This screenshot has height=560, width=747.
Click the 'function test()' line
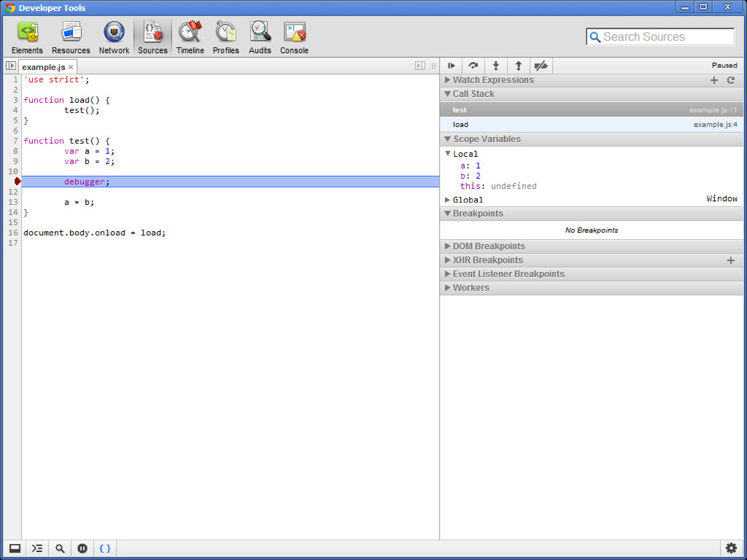66,141
